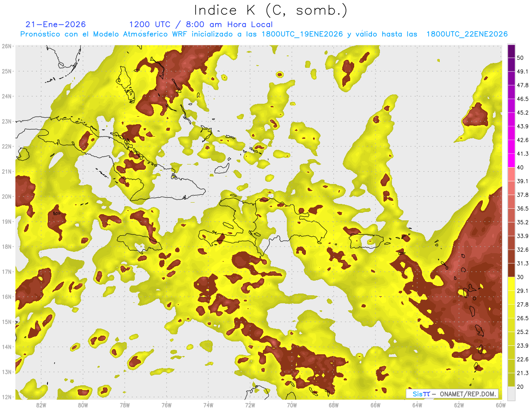Select the color scale value 25.2
The width and height of the screenshot is (532, 411).
click(x=523, y=332)
